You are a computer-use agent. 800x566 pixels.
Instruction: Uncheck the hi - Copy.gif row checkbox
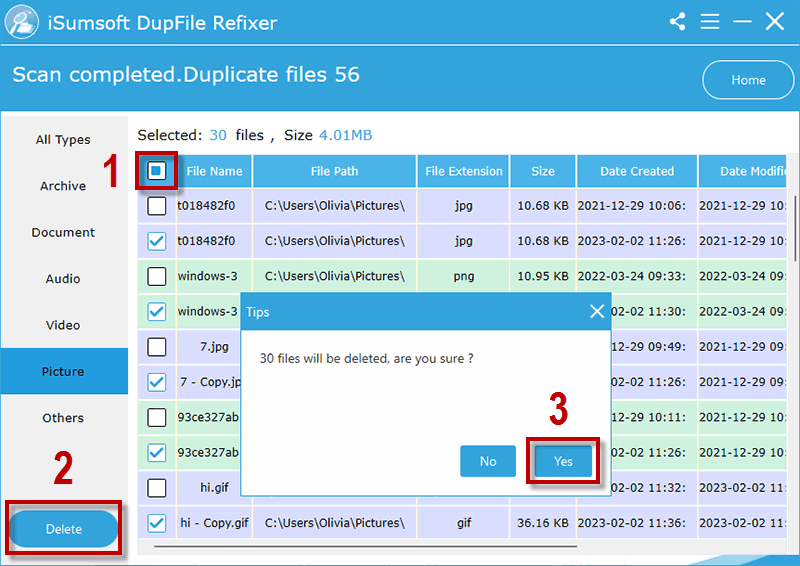(157, 523)
